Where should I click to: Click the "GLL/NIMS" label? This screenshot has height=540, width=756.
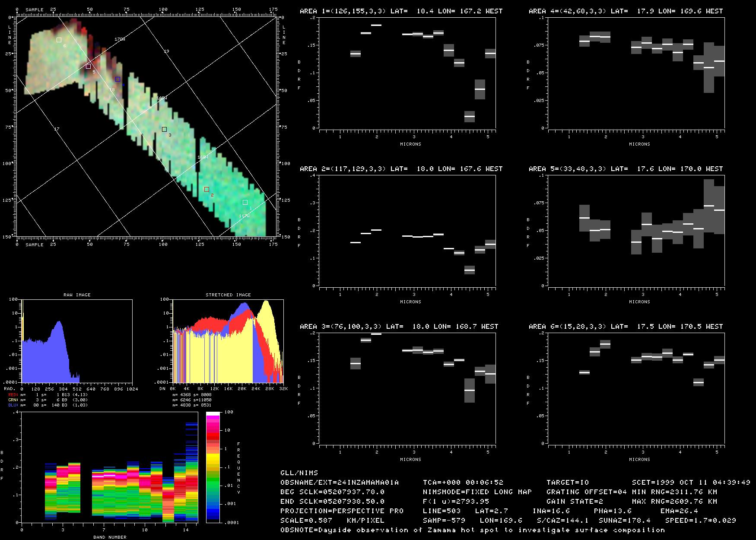tap(299, 473)
